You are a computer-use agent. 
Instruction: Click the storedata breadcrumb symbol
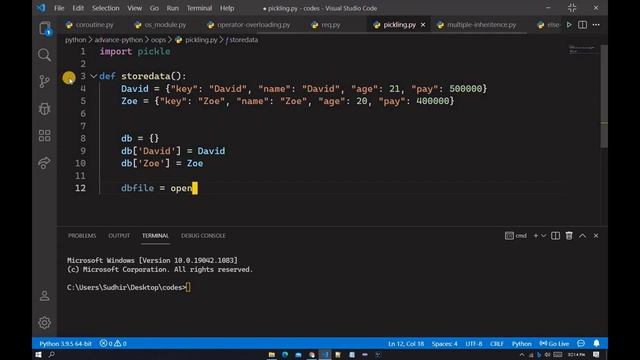pyautogui.click(x=243, y=40)
